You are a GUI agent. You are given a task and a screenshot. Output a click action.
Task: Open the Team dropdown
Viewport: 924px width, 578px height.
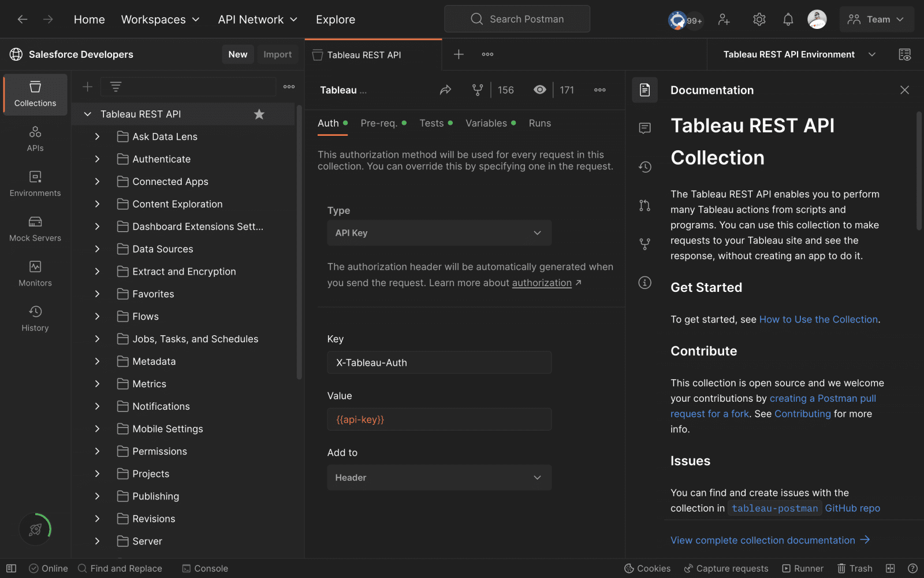[876, 19]
